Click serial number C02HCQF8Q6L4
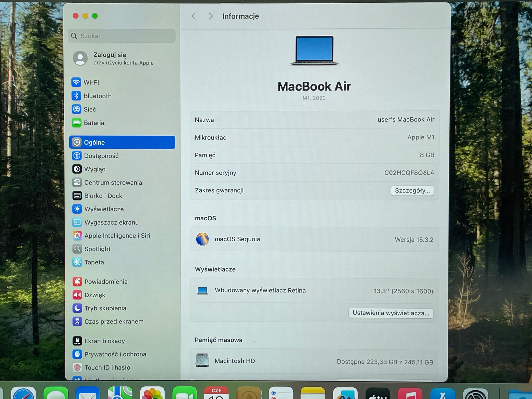 [x=409, y=173]
